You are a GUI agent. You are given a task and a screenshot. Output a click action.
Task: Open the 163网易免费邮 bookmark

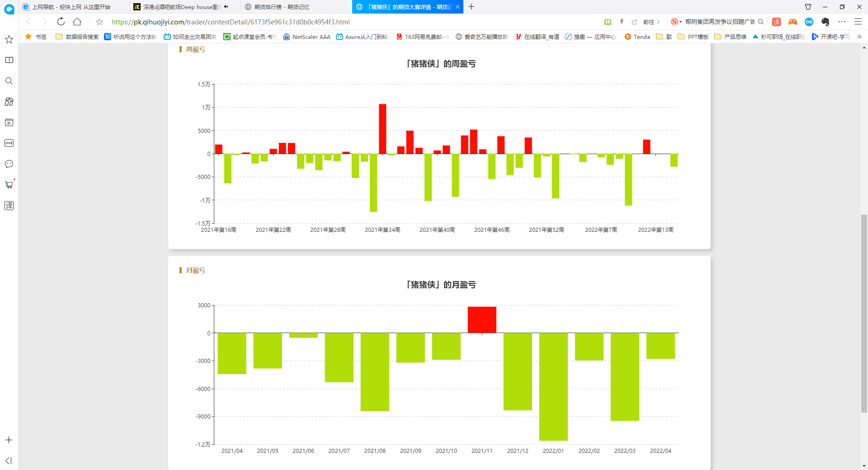click(x=422, y=37)
